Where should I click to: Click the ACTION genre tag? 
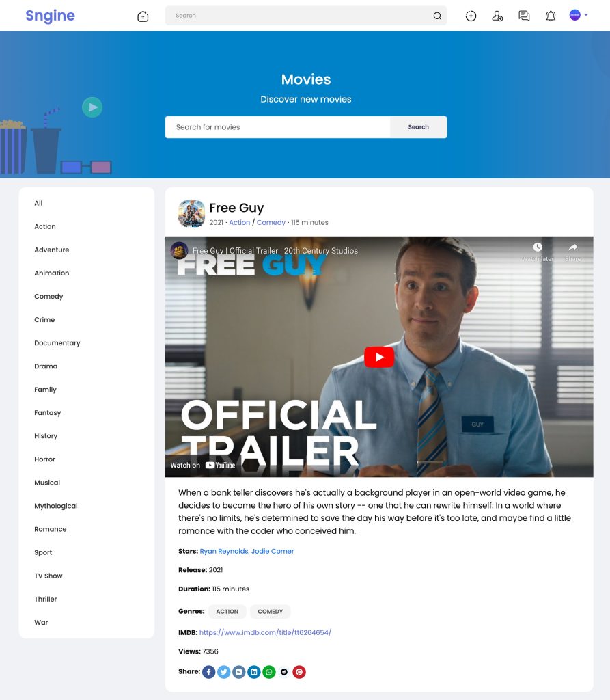[227, 612]
